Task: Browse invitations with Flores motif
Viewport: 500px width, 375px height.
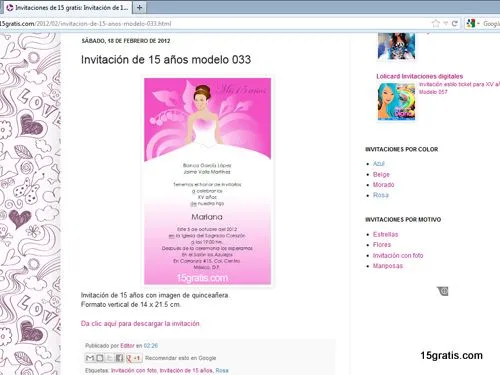Action: point(382,245)
